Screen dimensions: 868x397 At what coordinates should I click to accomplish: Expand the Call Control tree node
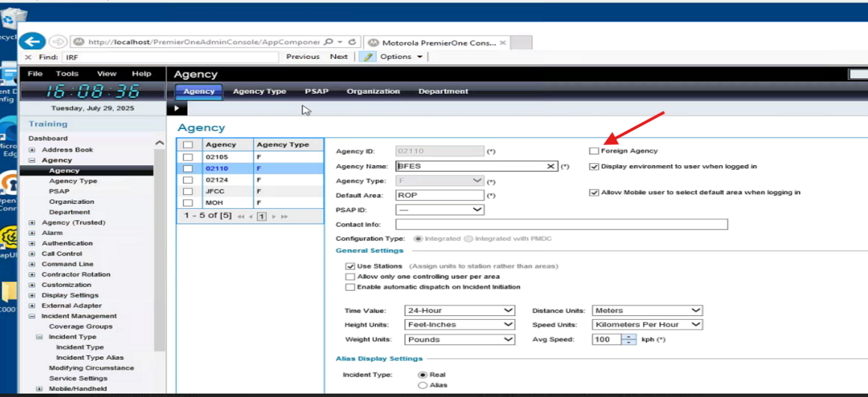click(x=32, y=254)
